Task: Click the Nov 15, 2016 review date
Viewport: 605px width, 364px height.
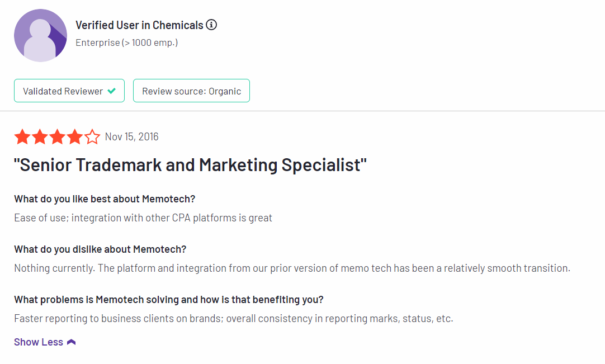Action: tap(131, 136)
